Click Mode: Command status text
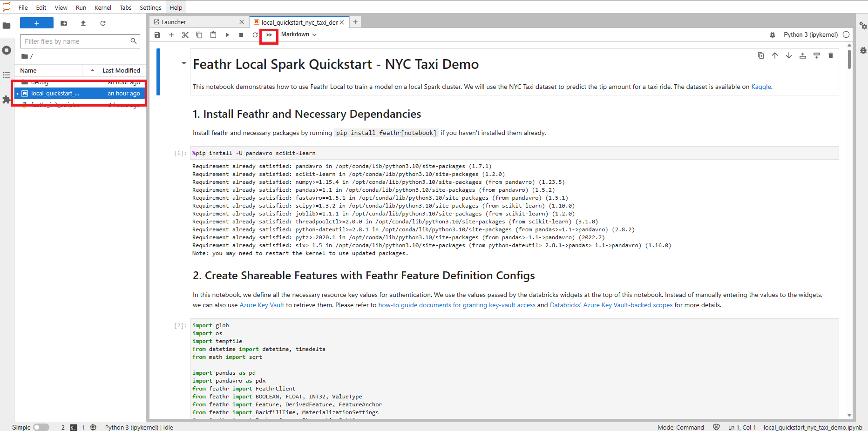The width and height of the screenshot is (868, 431). click(681, 427)
